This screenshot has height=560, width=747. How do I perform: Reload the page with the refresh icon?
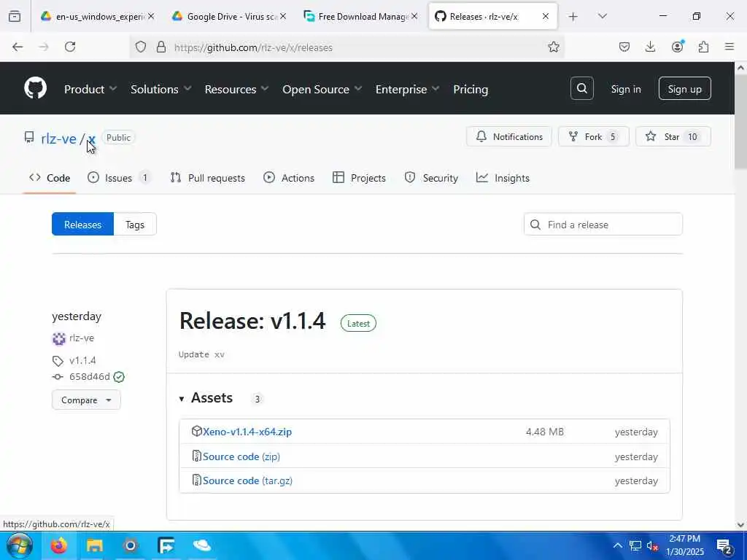[70, 47]
